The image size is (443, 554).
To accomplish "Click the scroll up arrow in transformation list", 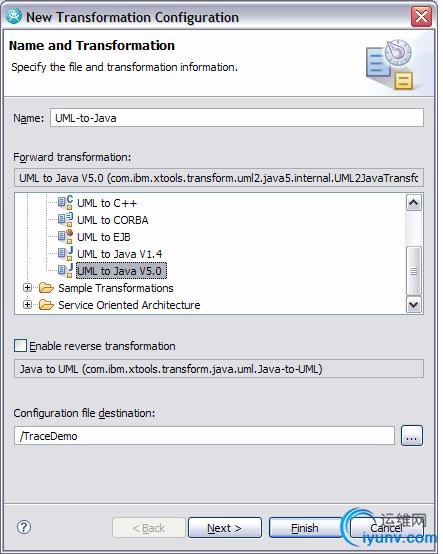I will pos(414,203).
